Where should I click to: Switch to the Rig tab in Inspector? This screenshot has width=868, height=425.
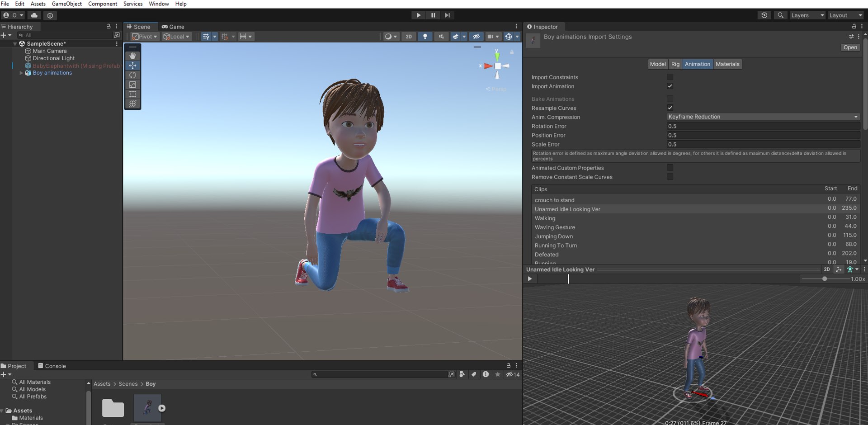click(x=675, y=64)
